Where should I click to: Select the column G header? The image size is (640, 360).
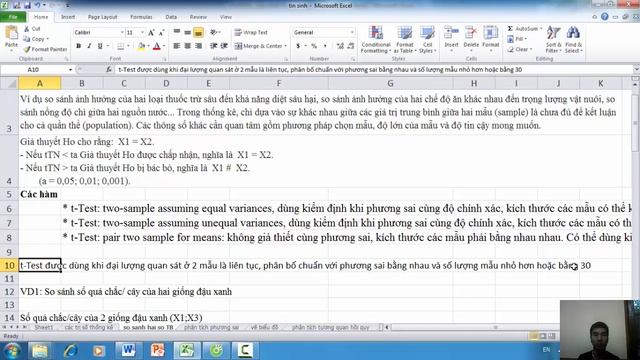pos(390,83)
